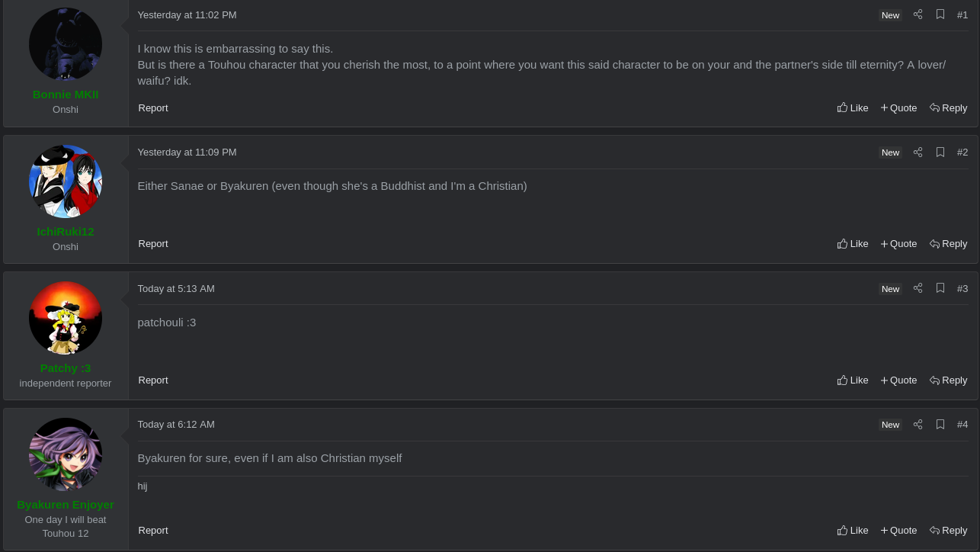Like Bonnie MKII's first post
Viewport: 980px width, 552px height.
coord(853,108)
